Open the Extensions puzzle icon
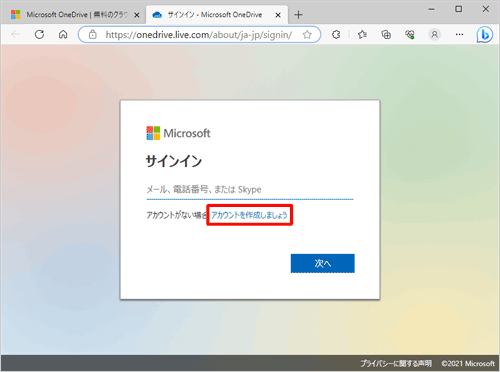The width and height of the screenshot is (500, 372). [336, 34]
